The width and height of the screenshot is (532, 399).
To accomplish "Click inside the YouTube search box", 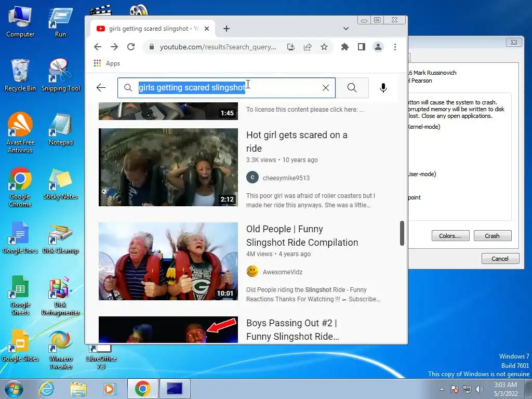I will point(227,88).
